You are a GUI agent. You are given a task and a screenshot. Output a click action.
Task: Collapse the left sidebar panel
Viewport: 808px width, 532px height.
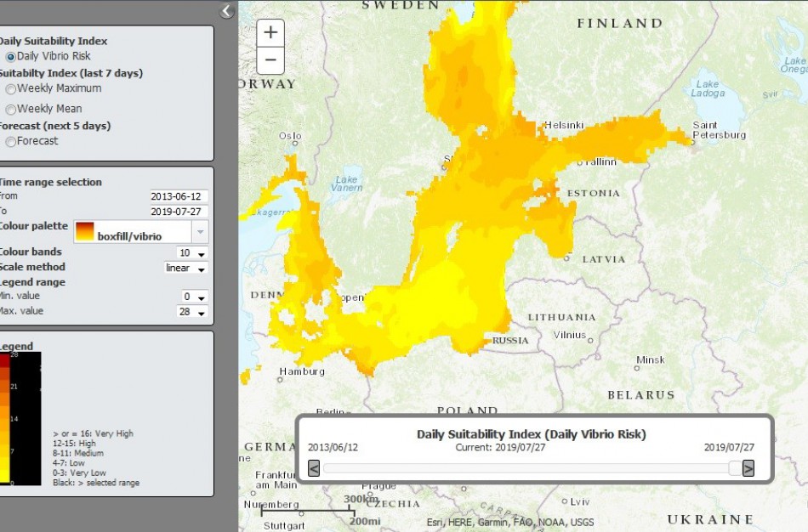tap(226, 11)
